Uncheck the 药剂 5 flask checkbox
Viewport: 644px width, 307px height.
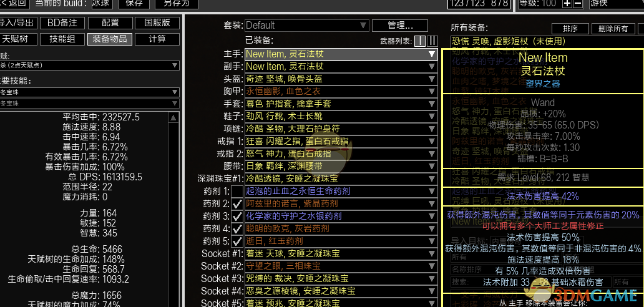(x=237, y=241)
